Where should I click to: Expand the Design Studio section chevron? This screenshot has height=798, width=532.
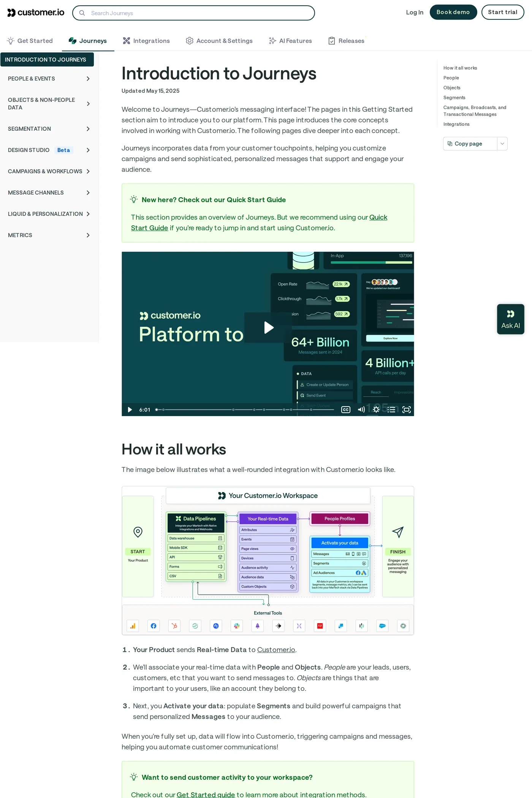[88, 150]
